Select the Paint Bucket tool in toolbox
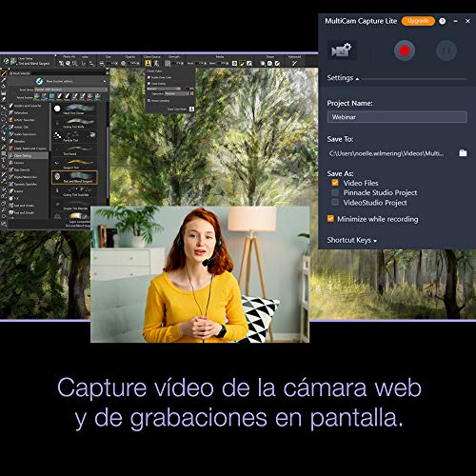476x476 pixels. [x=3, y=87]
